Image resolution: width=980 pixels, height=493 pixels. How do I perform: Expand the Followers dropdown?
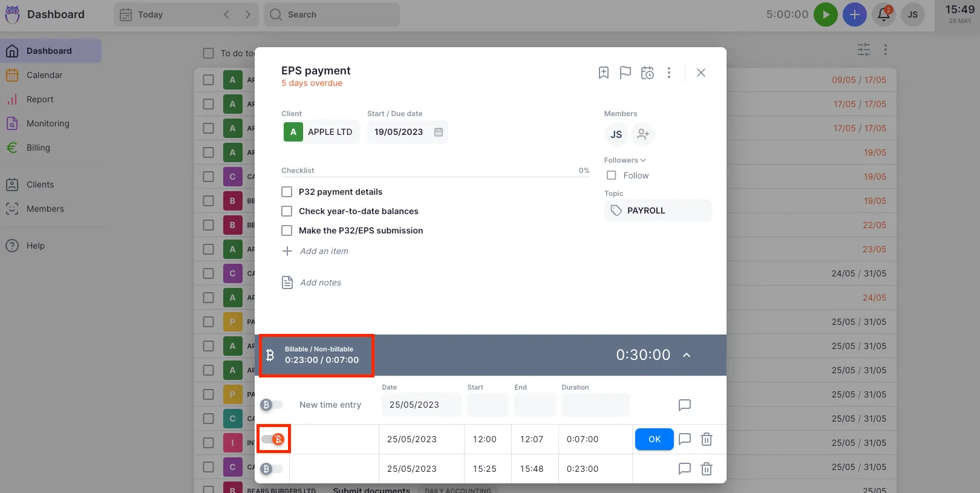click(x=625, y=160)
